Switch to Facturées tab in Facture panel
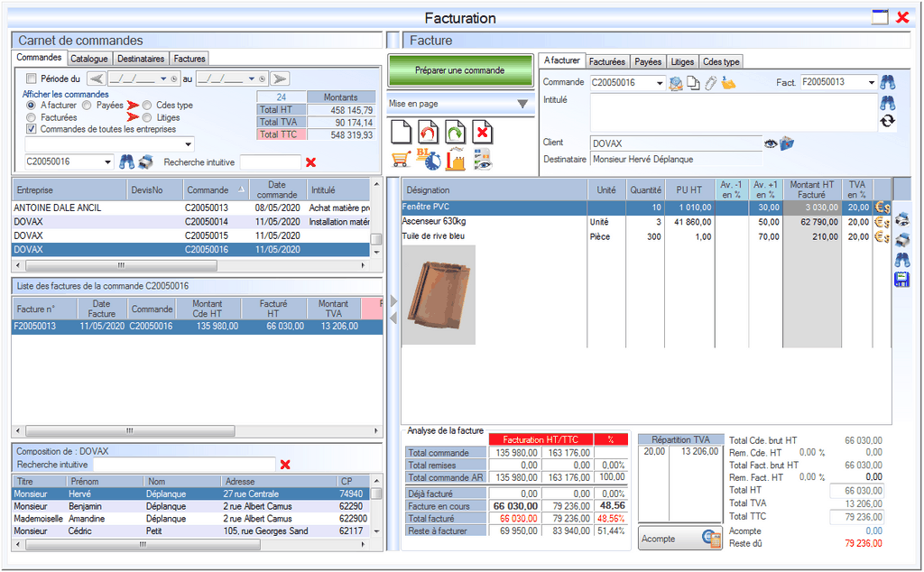This screenshot has height=572, width=924. coord(606,61)
